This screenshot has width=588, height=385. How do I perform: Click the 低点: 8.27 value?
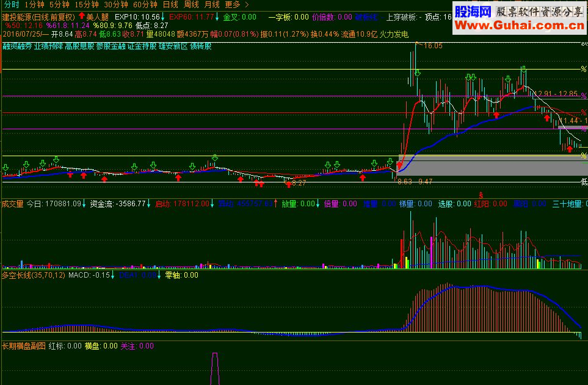click(x=152, y=26)
